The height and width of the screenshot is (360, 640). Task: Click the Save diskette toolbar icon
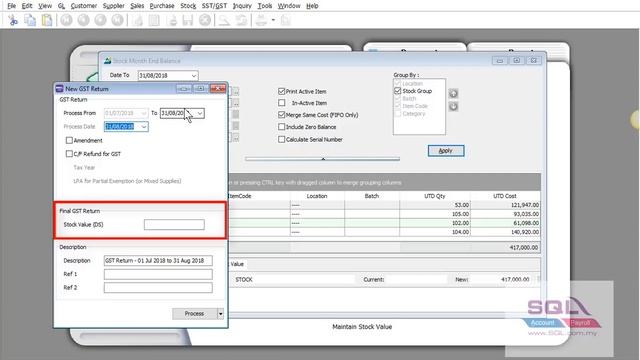[x=188, y=20]
